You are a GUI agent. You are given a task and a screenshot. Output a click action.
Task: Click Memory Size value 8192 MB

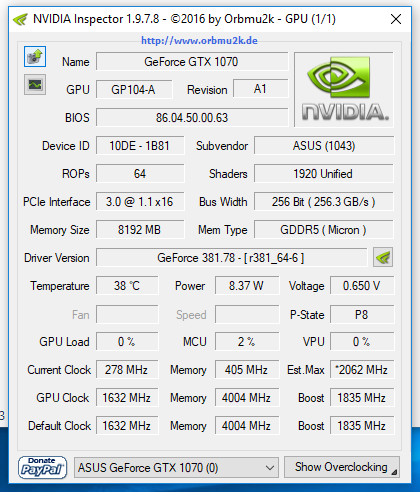[140, 230]
